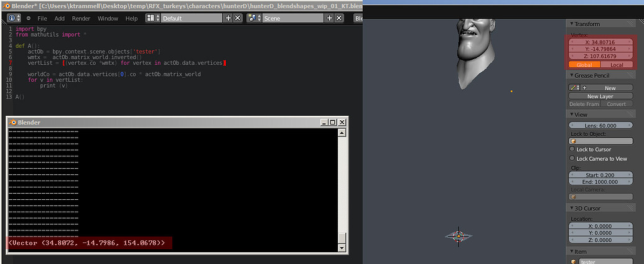Collapse the header menus toggle
644x264 pixels.
29,18
